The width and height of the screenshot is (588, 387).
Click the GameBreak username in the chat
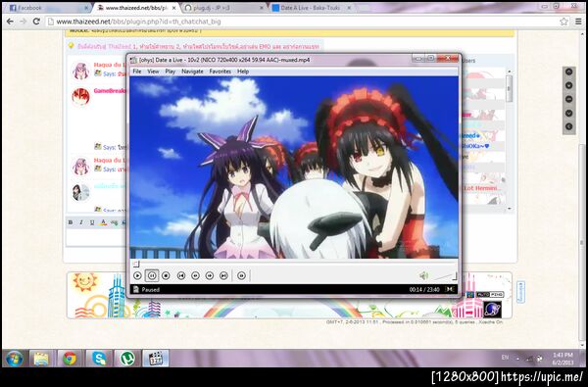110,91
